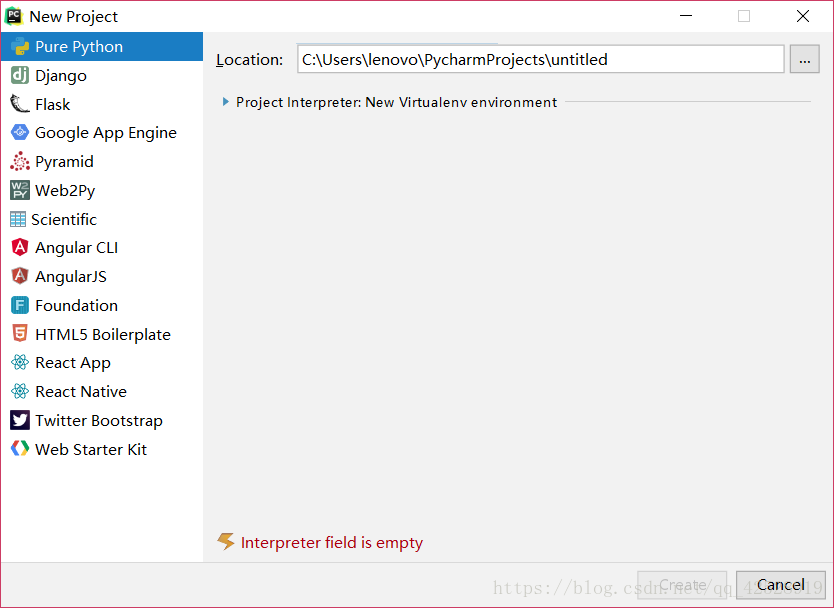Image resolution: width=834 pixels, height=608 pixels.
Task: Click the lightning warning icon
Action: (x=226, y=542)
